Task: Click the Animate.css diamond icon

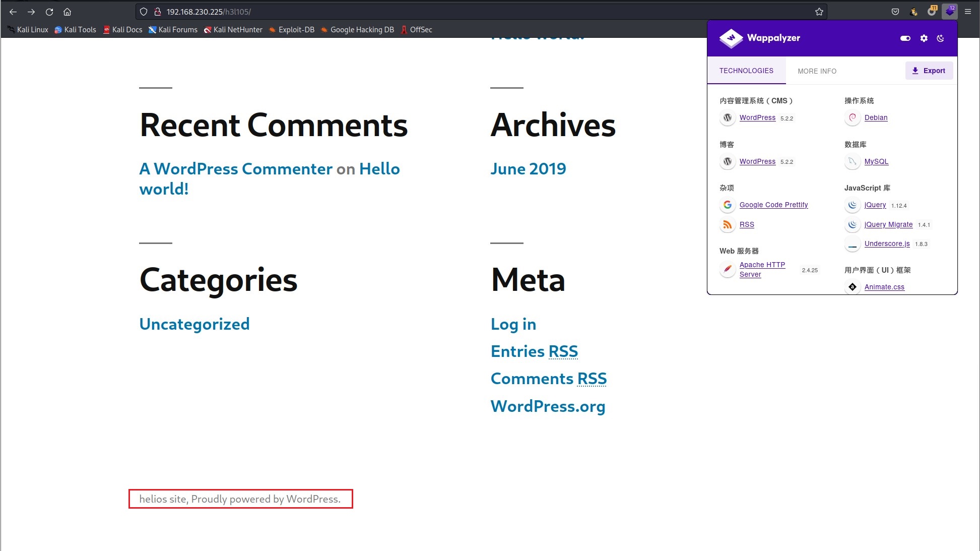Action: [x=852, y=287]
